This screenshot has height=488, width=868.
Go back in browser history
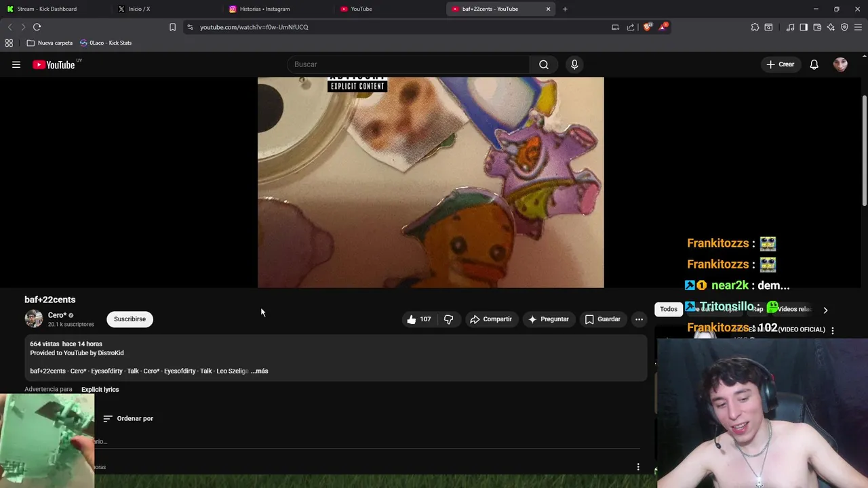coord(9,27)
